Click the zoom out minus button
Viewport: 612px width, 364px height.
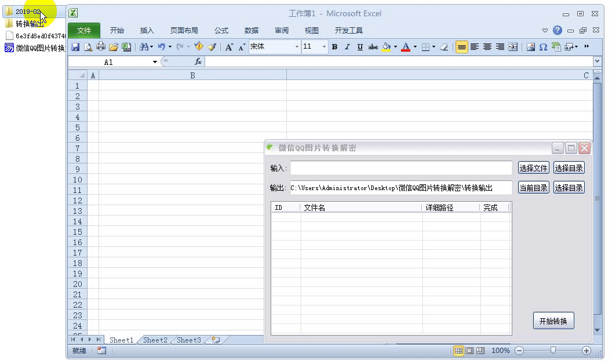tap(519, 350)
